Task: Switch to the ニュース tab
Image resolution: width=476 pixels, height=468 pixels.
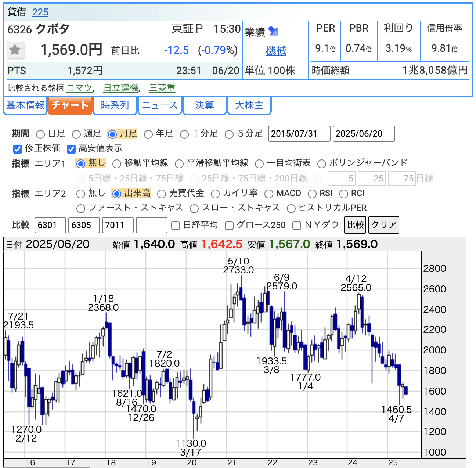Action: 160,105
